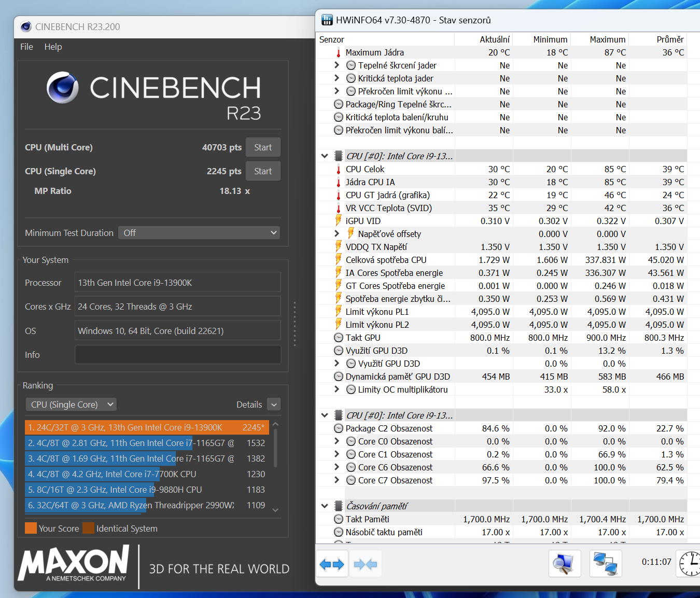
Task: Click the Identical System brown legend swatch
Action: tap(88, 529)
